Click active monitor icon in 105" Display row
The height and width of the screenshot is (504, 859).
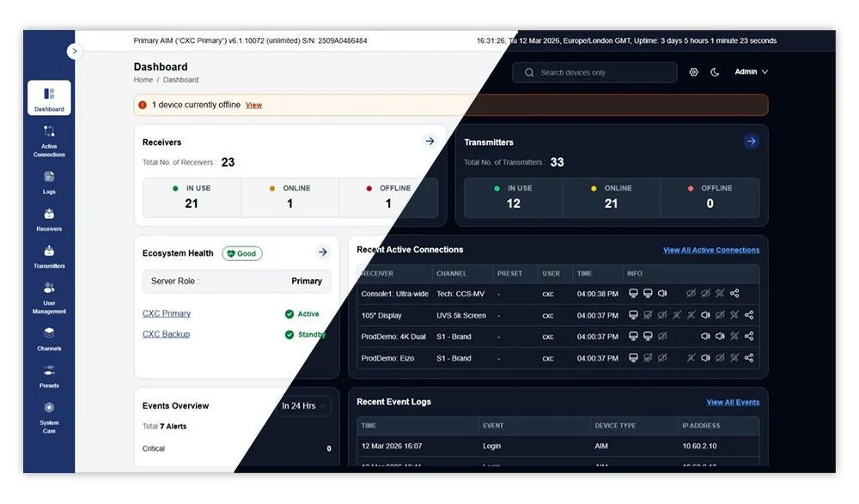[x=633, y=315]
